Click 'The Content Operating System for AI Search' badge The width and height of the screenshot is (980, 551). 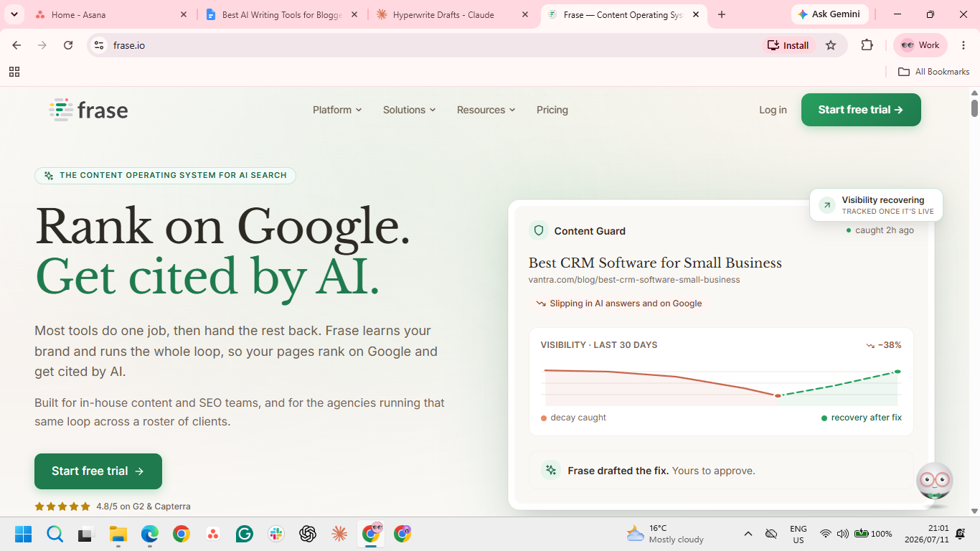tap(165, 175)
